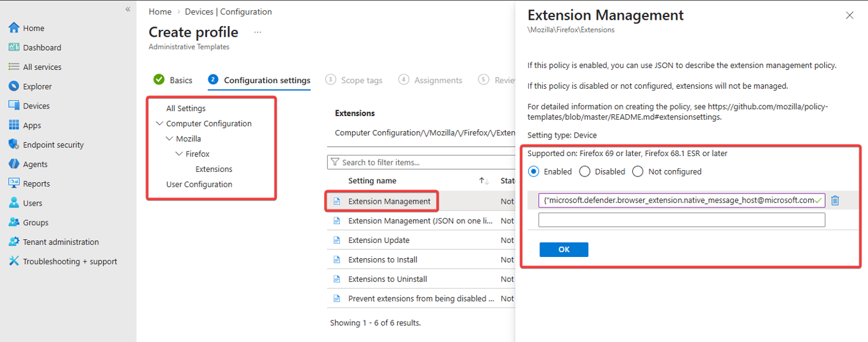Click the Setting name column header

point(372,181)
